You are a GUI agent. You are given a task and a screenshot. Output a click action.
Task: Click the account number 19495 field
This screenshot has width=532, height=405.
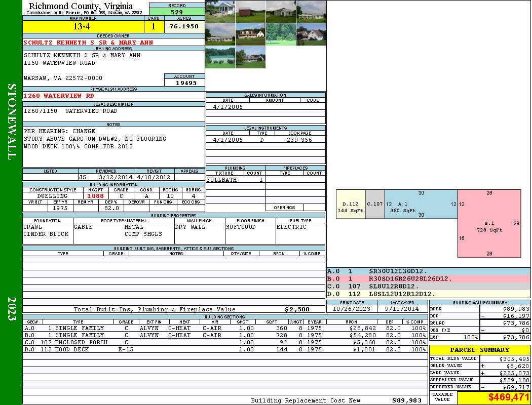tap(184, 83)
